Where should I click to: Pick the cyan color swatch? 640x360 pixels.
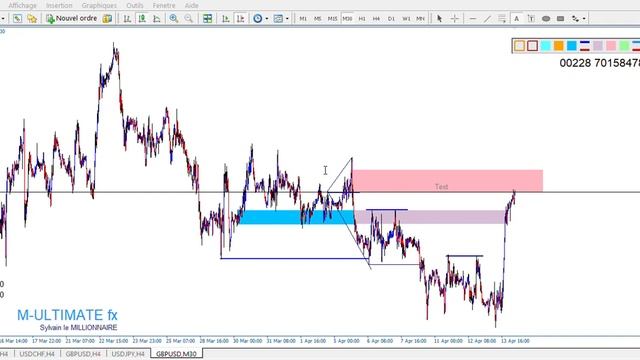coord(545,46)
